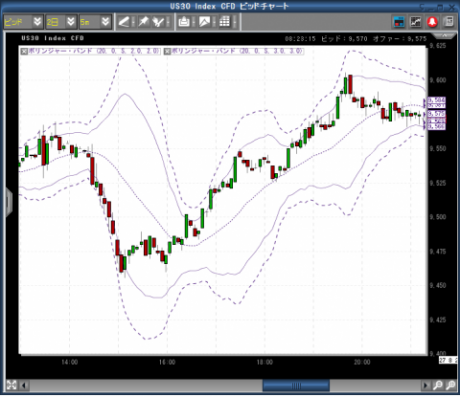This screenshot has height=397, width=460.
Task: Click the left side panel expander tab
Action: [x=9, y=202]
